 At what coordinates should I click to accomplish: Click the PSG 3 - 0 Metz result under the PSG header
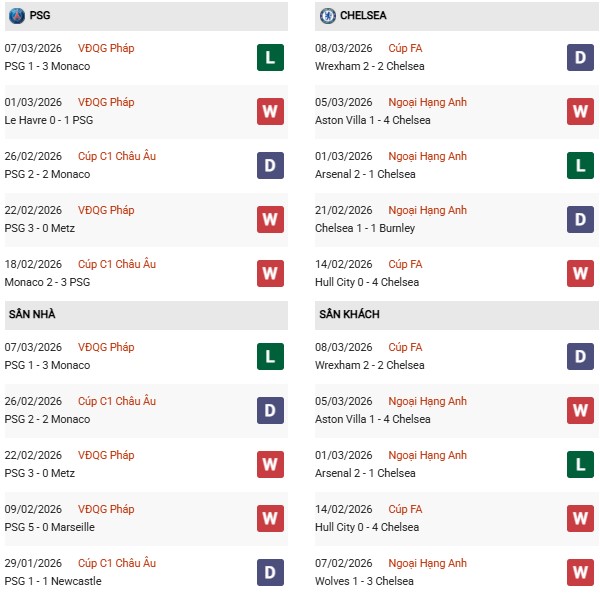(40, 228)
